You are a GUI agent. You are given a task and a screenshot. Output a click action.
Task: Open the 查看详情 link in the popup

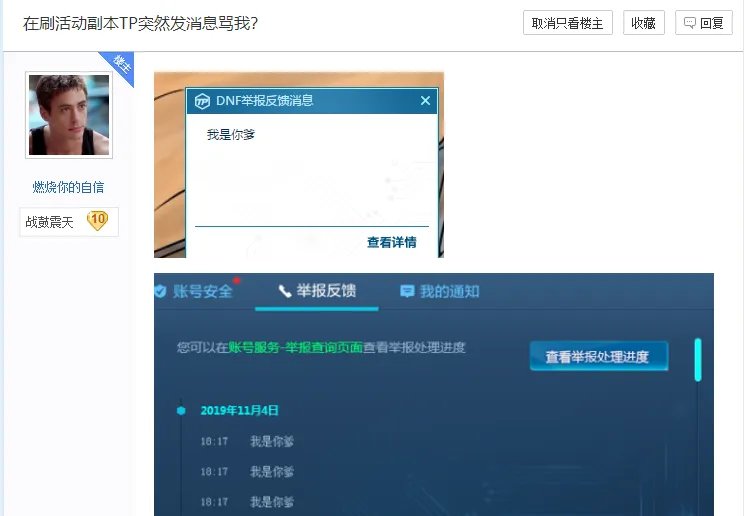(391, 242)
